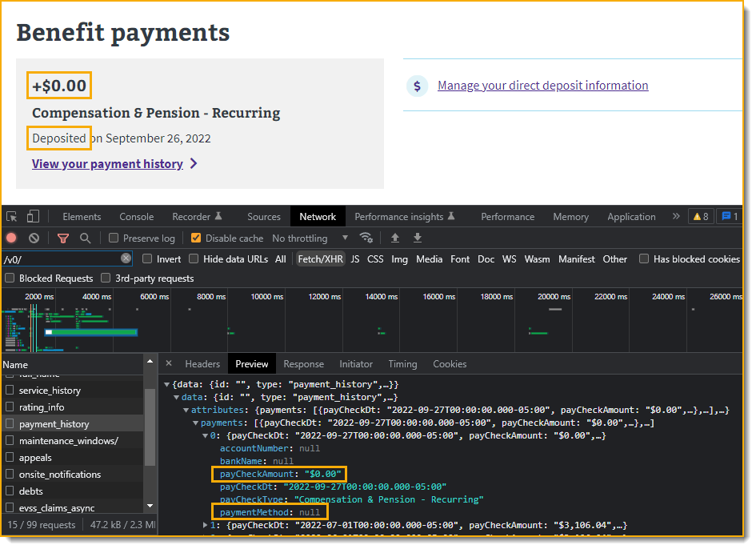This screenshot has width=756, height=549.
Task: Select the rating_info request
Action: pyautogui.click(x=73, y=407)
